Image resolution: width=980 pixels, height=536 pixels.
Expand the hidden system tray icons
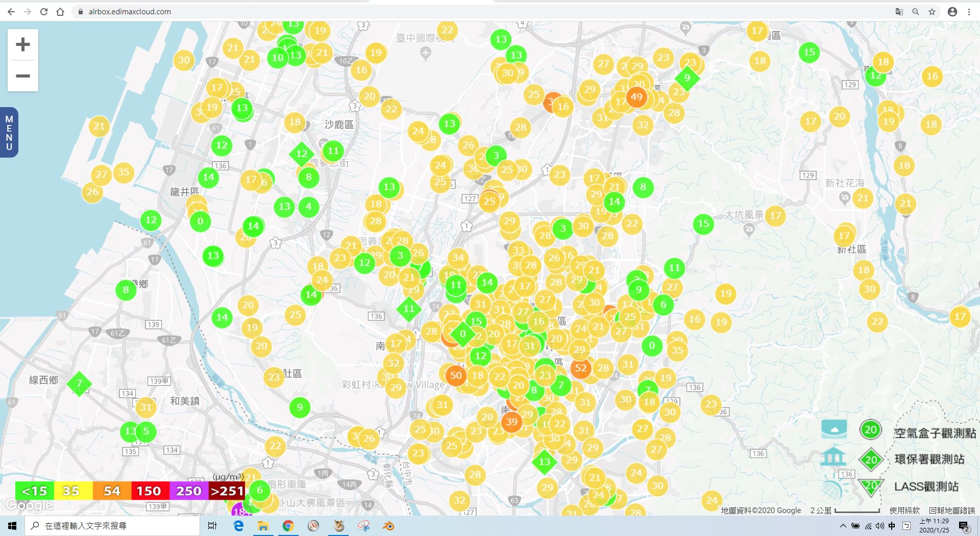coord(843,526)
